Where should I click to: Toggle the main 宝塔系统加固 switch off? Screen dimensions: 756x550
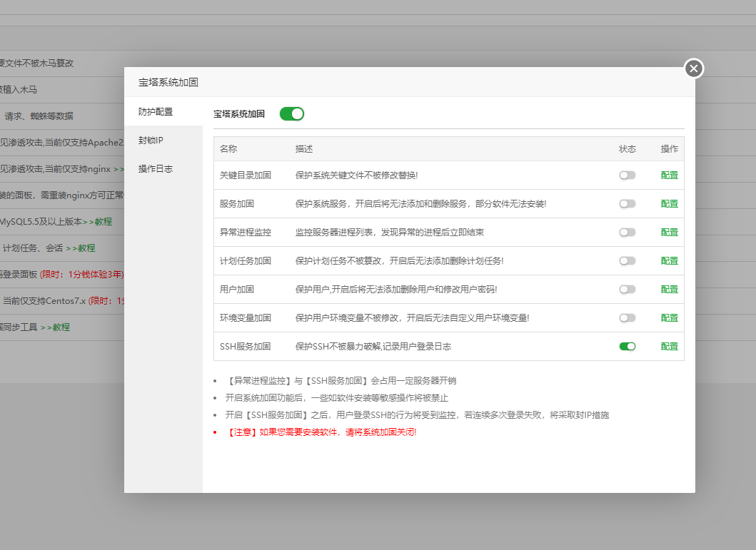(292, 114)
